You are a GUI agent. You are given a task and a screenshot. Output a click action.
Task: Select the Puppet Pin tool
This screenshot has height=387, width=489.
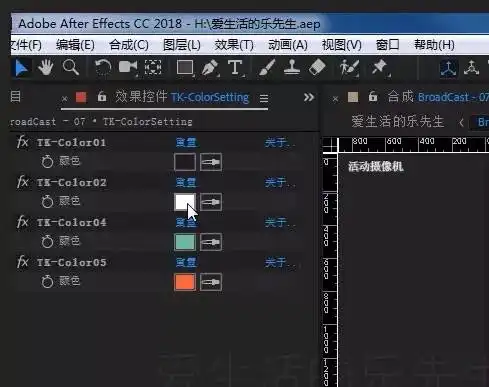[x=380, y=68]
